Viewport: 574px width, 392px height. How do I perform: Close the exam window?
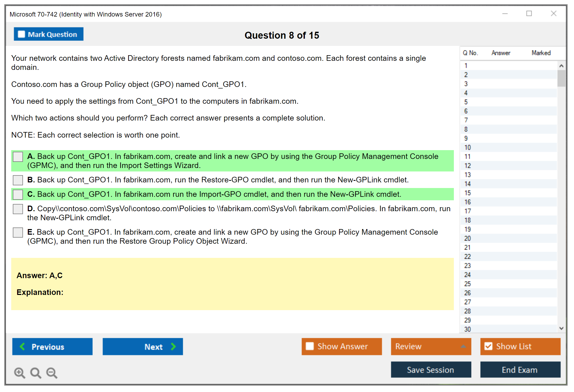click(x=553, y=14)
